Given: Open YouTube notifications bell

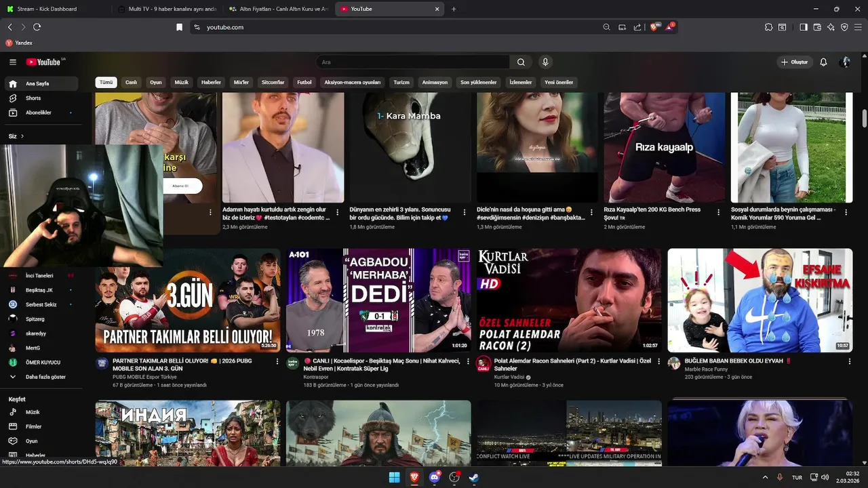Looking at the screenshot, I should click(823, 62).
